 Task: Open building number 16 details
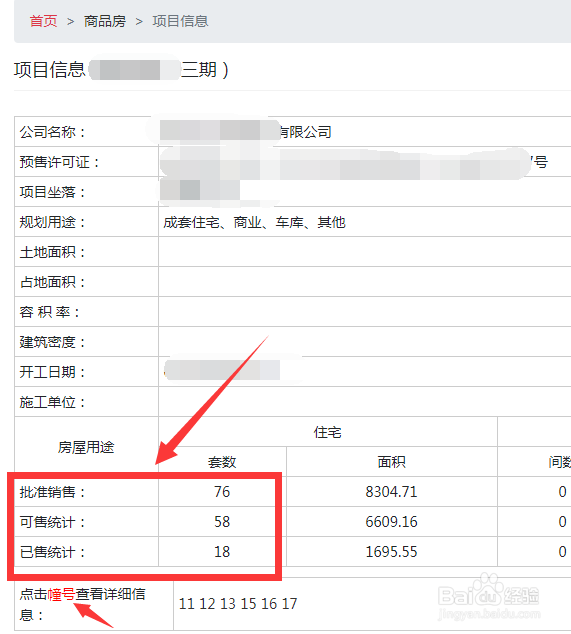coord(269,604)
